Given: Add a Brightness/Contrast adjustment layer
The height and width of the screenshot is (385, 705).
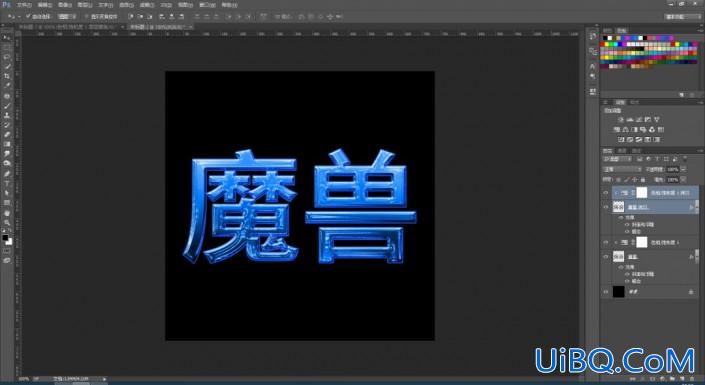Looking at the screenshot, I should click(621, 120).
